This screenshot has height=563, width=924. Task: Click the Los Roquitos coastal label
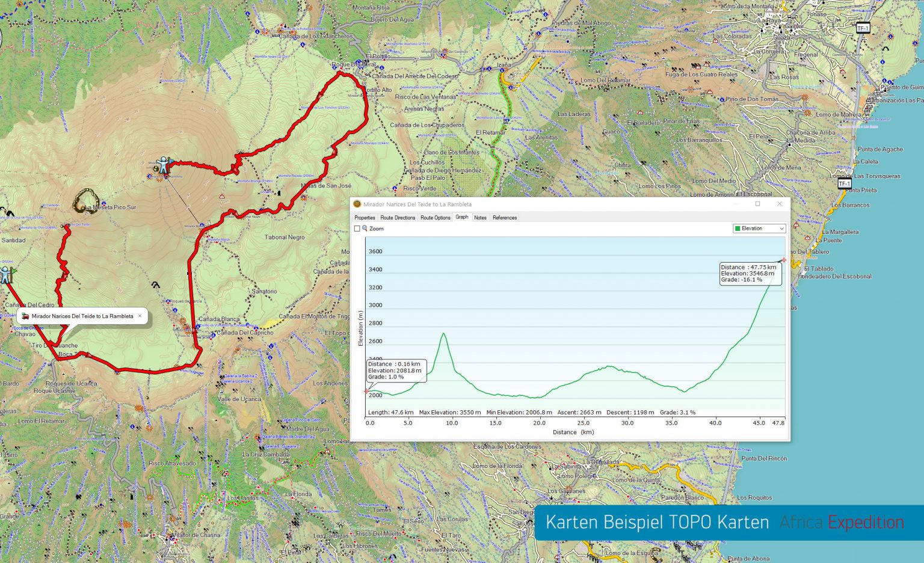tap(754, 498)
